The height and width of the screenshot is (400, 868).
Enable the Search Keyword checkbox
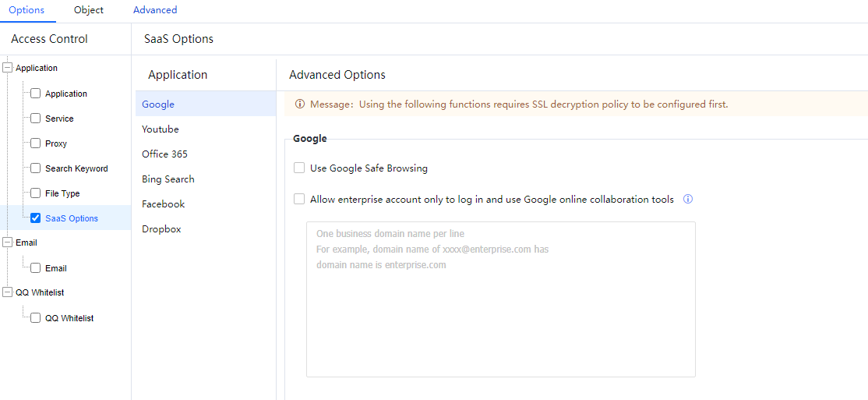[35, 168]
